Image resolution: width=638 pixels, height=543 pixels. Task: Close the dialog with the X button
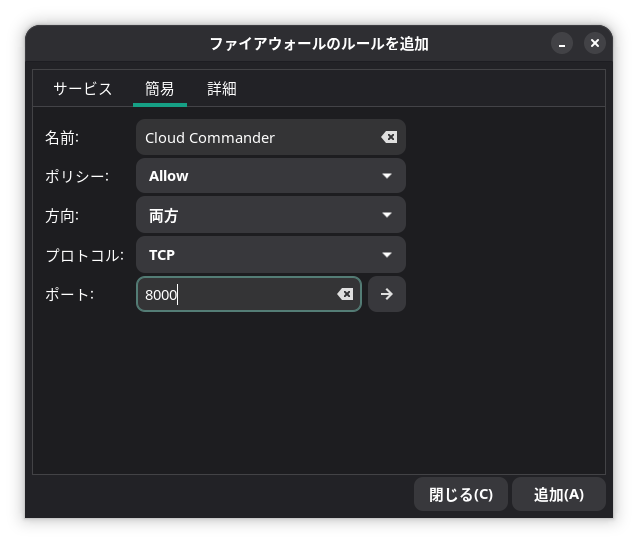594,43
